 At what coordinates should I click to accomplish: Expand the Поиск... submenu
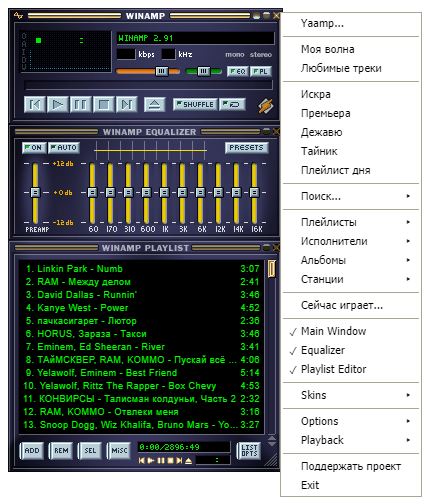tap(351, 196)
